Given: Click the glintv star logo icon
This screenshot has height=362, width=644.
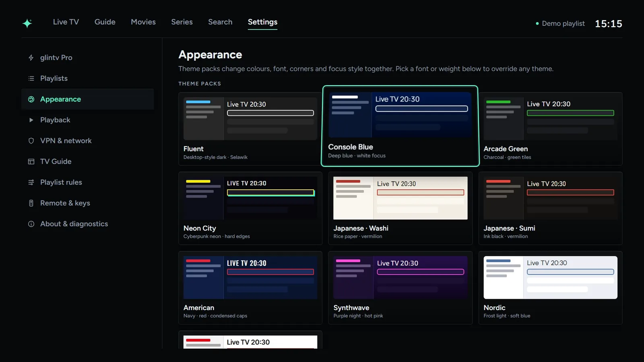Looking at the screenshot, I should (27, 23).
